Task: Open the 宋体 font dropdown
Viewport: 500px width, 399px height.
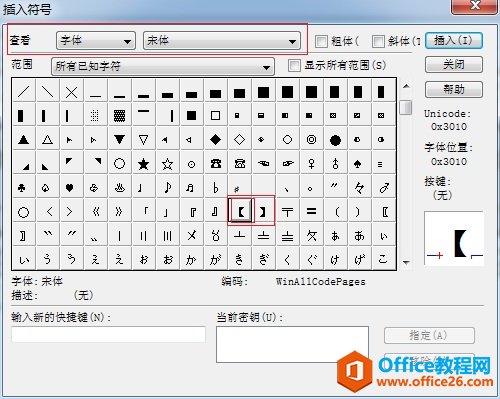Action: coord(222,41)
